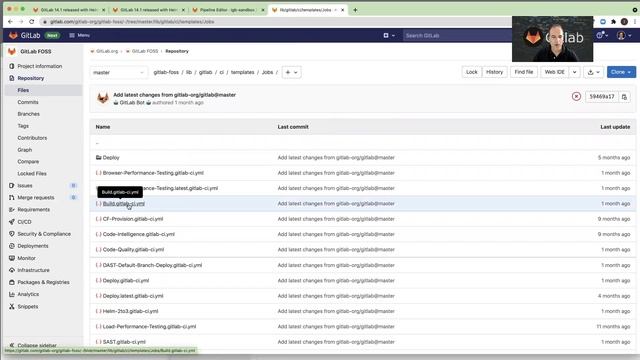Open Commits in the sidebar
Screen dimensions: 640x360
tap(28, 102)
